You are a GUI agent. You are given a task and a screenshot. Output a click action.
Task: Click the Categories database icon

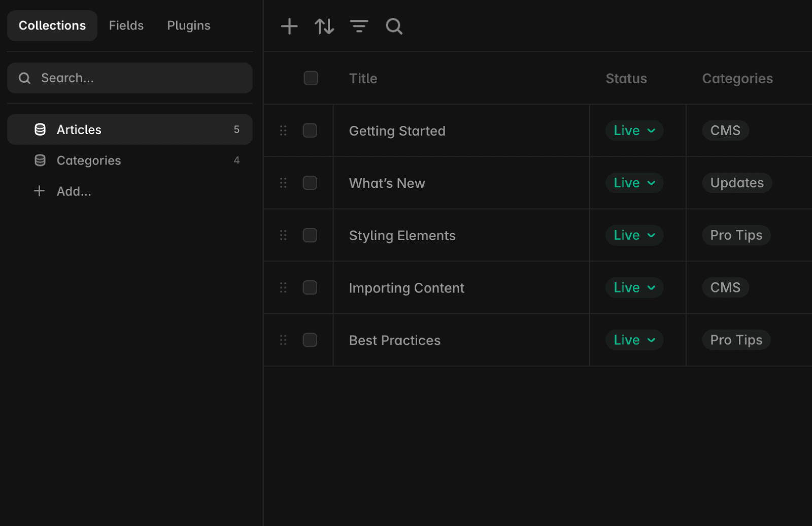click(x=40, y=160)
